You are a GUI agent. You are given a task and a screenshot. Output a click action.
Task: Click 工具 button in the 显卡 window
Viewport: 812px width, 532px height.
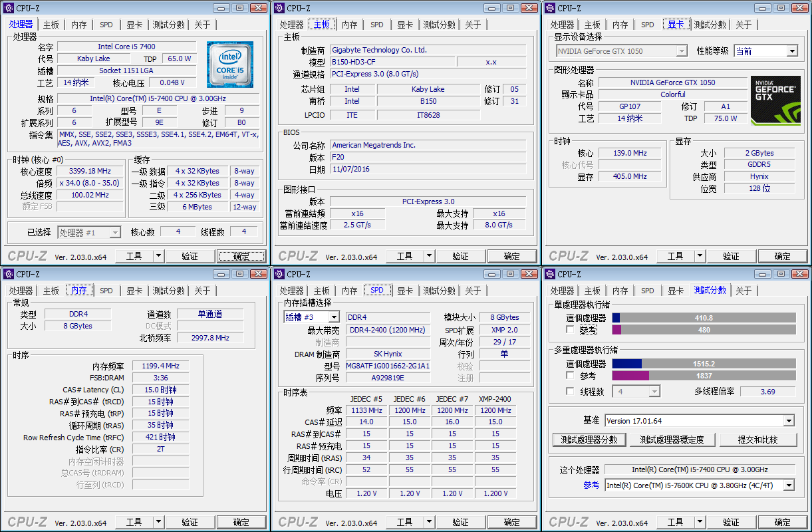point(676,256)
